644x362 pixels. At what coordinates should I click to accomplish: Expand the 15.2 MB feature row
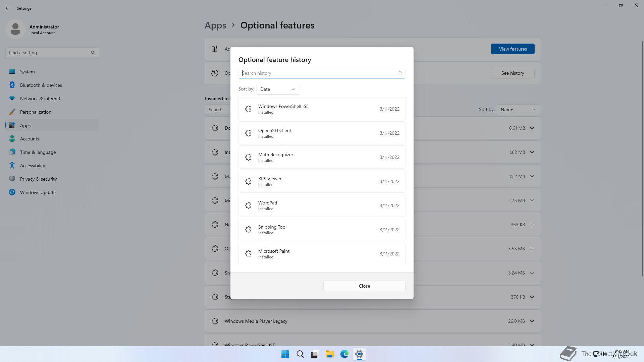click(x=532, y=176)
